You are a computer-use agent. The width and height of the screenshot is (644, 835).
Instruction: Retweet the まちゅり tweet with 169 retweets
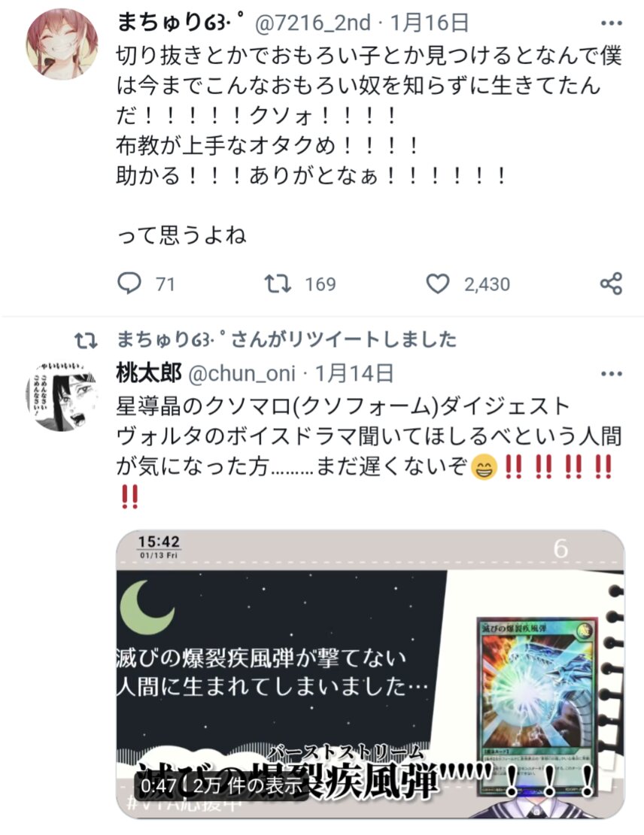click(278, 284)
